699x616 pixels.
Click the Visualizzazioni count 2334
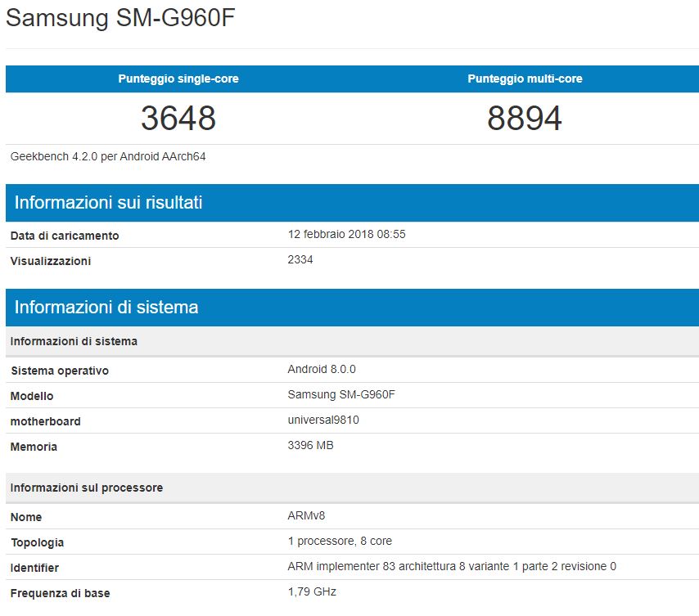tap(300, 259)
